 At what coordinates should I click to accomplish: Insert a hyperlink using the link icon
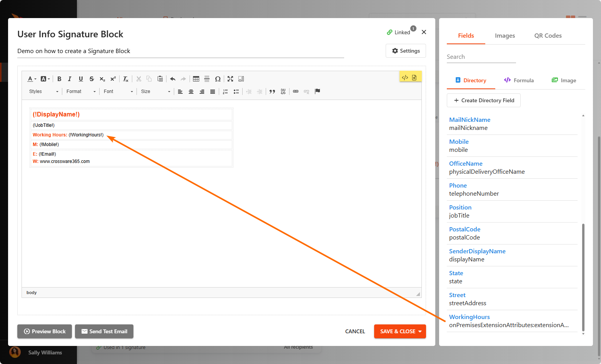(x=296, y=91)
